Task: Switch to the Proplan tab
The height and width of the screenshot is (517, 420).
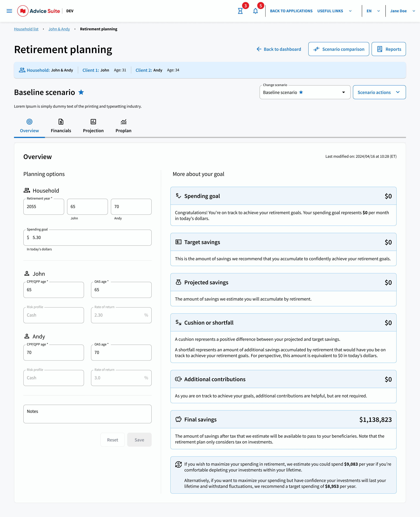Action: [123, 126]
